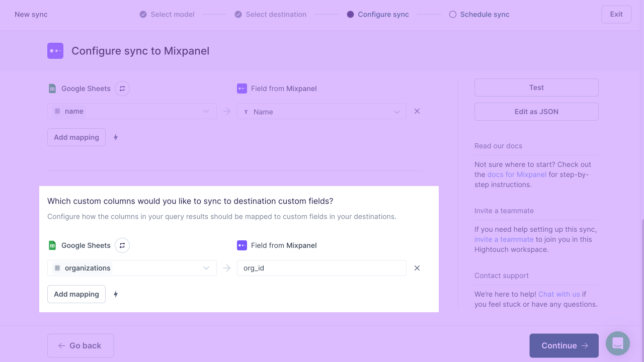Open the name source column dropdown
The width and height of the screenshot is (644, 362).
[132, 111]
